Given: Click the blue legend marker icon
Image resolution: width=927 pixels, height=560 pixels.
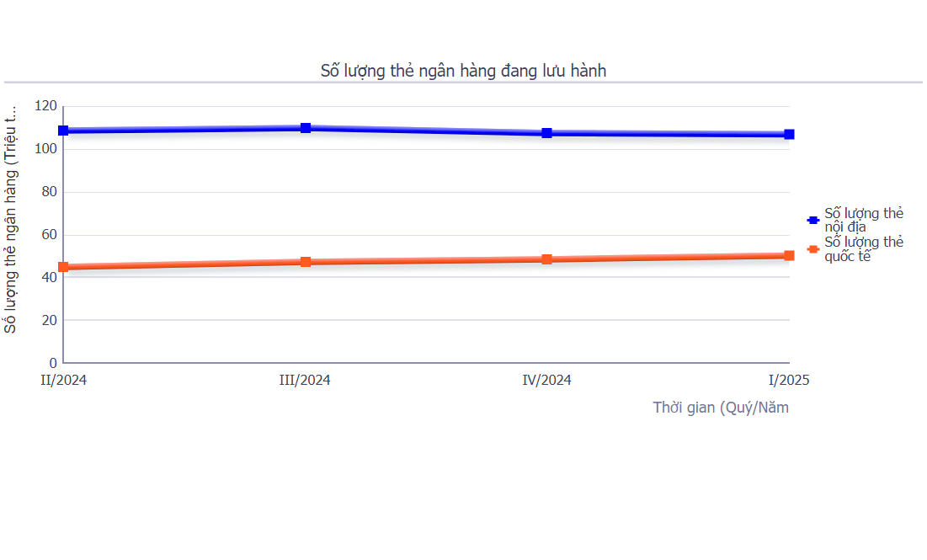Looking at the screenshot, I should pyautogui.click(x=813, y=220).
